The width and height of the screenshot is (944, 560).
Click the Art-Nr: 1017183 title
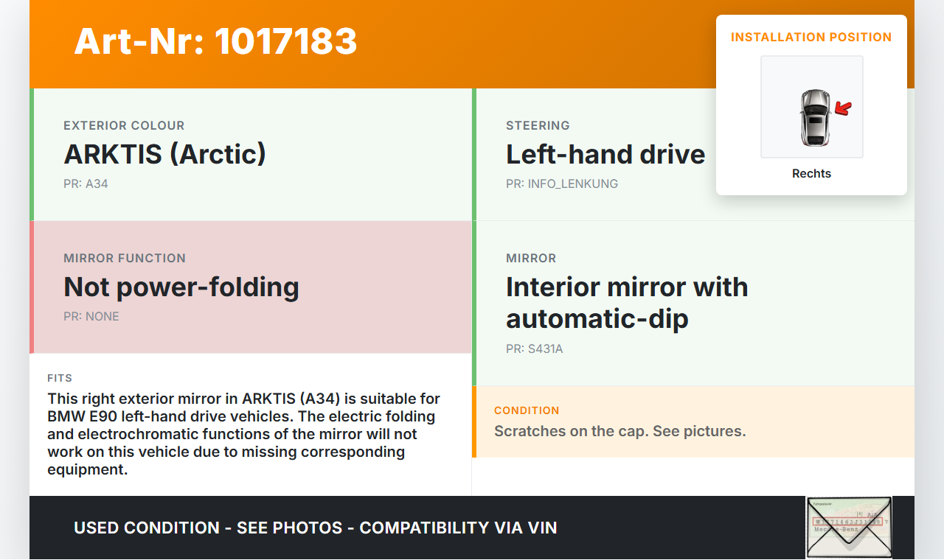(215, 41)
